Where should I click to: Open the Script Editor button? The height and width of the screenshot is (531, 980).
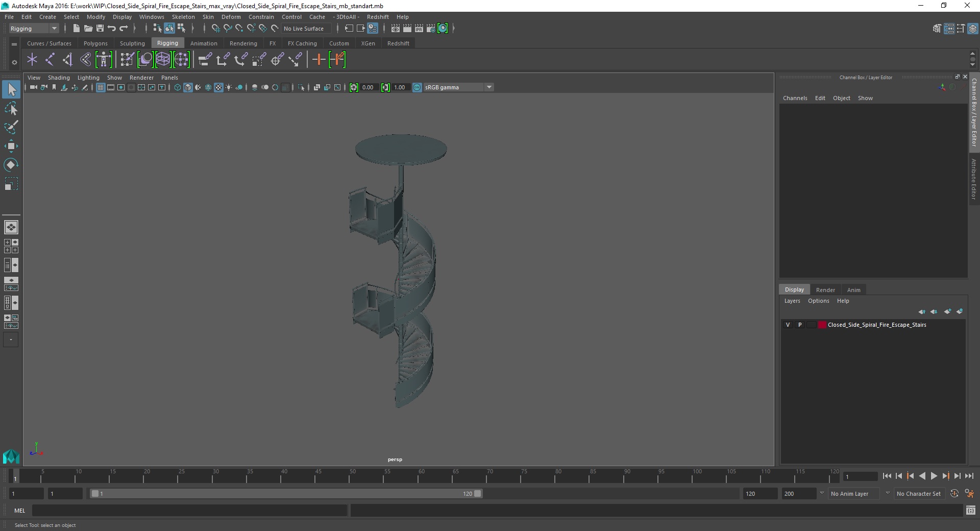click(971, 511)
